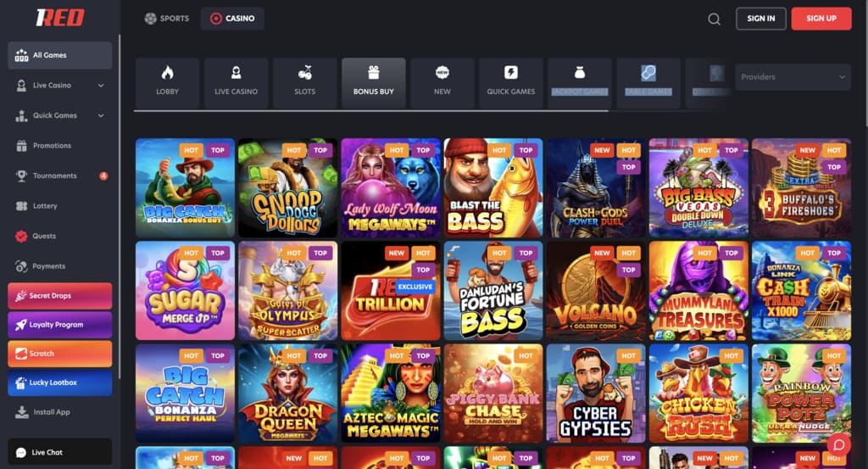
Task: Open the Lucky Lootbox button
Action: (60, 382)
